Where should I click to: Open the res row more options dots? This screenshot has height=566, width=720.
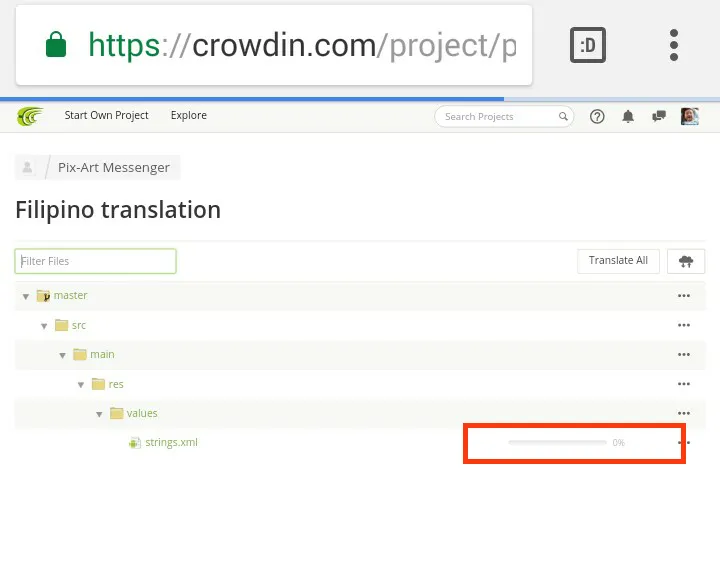(684, 384)
